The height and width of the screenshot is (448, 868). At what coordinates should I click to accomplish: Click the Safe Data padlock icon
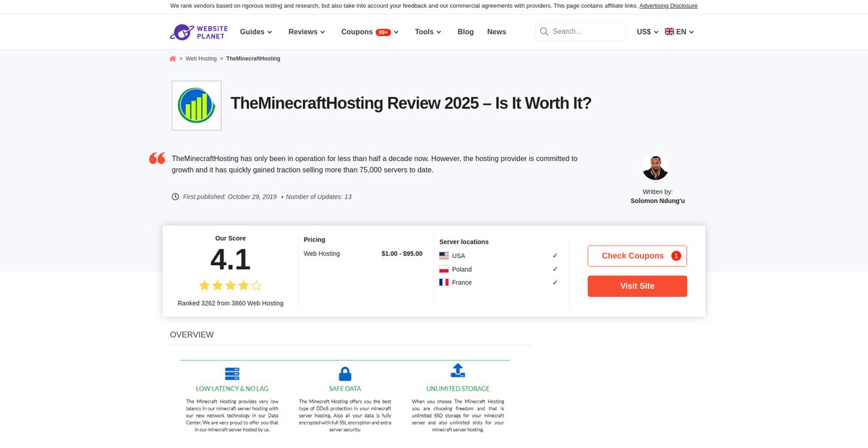click(x=345, y=374)
